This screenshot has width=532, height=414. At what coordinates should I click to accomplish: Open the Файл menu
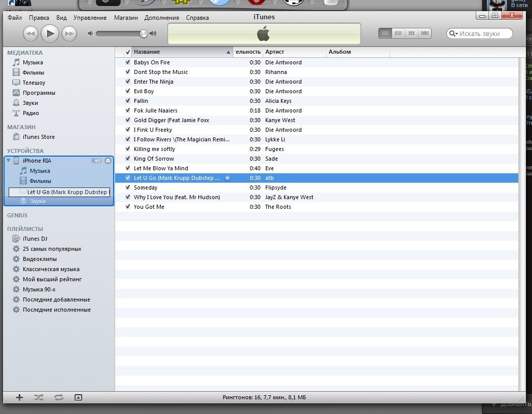pos(15,18)
